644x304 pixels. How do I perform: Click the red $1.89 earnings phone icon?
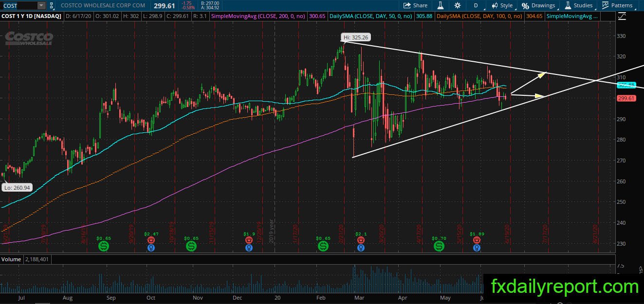(x=477, y=240)
